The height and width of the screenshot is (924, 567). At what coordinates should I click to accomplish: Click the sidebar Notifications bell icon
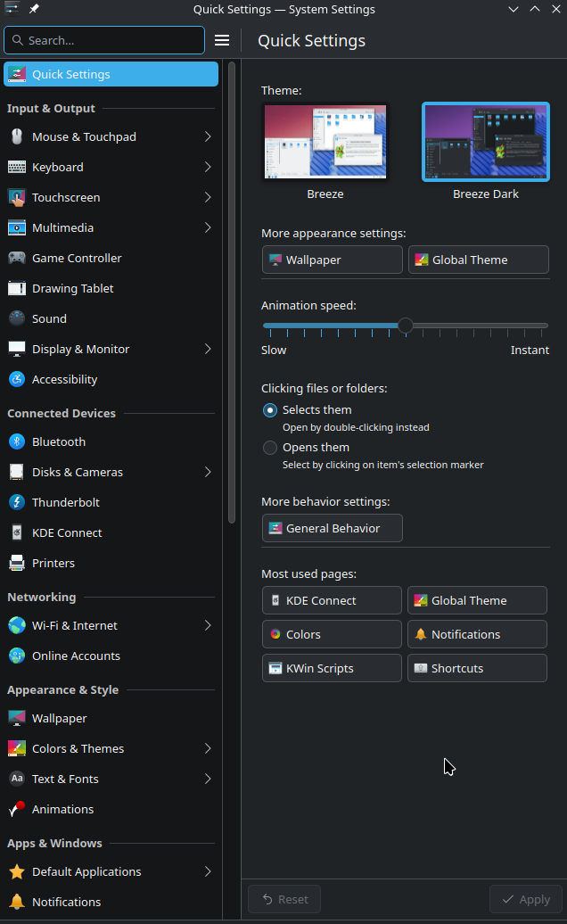click(x=16, y=903)
